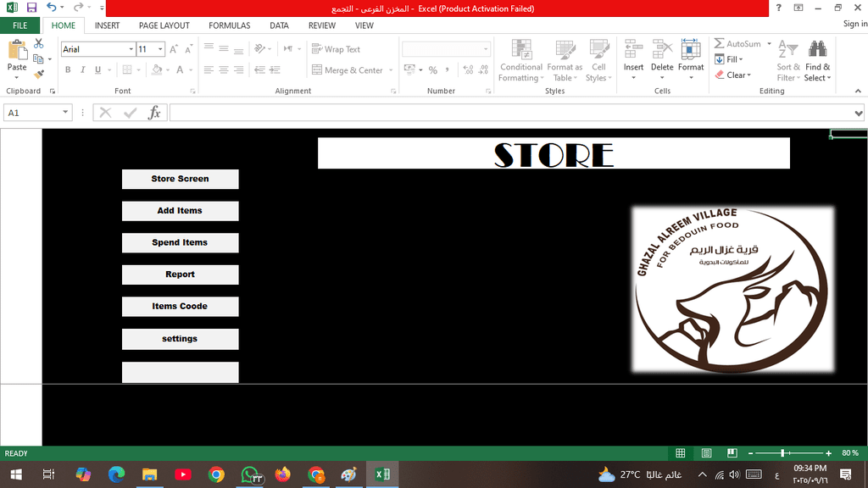
Task: Click Insert cells icon
Action: click(633, 50)
